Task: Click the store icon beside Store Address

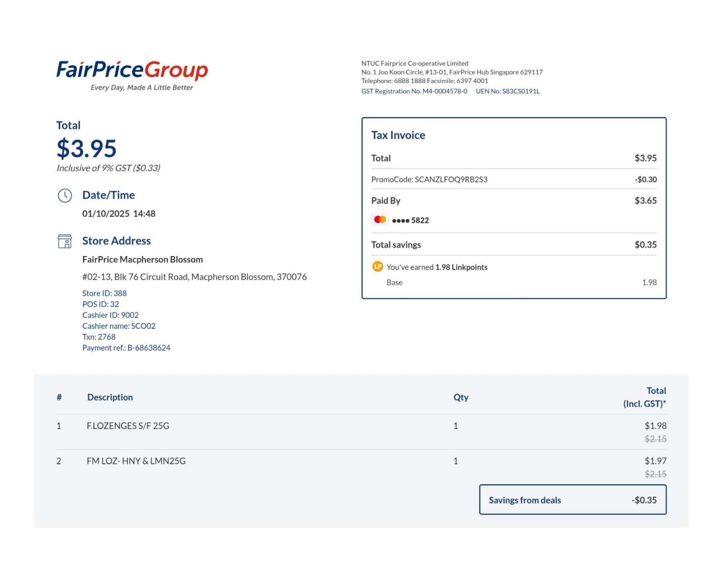Action: [65, 241]
